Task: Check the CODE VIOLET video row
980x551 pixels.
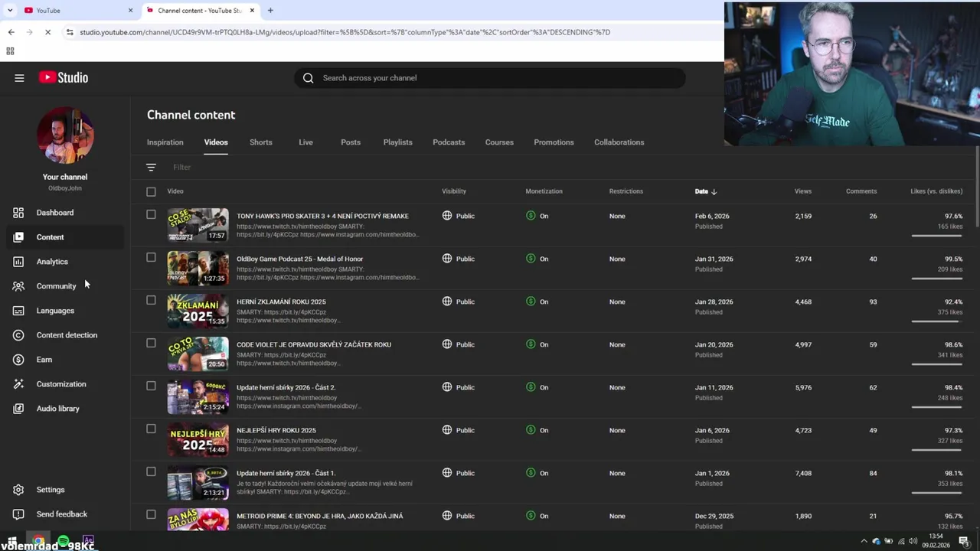Action: 151,344
